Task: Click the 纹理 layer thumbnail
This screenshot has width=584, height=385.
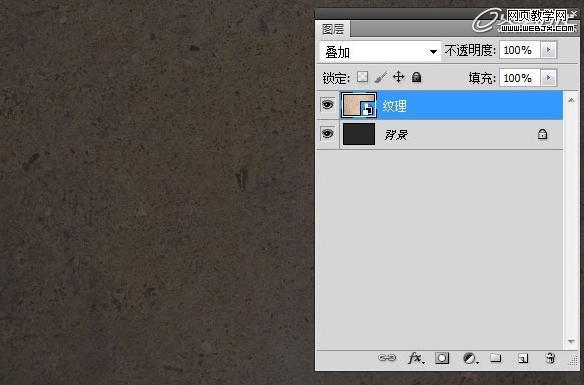Action: point(359,105)
